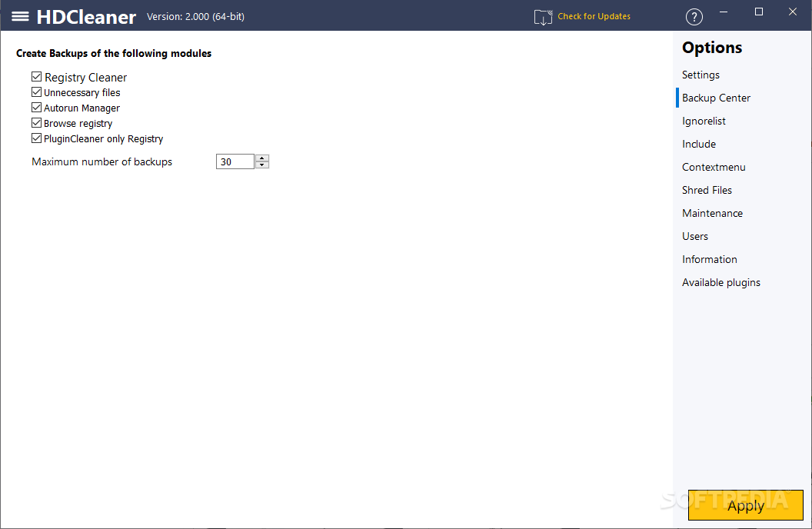Screen dimensions: 812x529
Task: Focus the maximum backups number field
Action: 235,161
